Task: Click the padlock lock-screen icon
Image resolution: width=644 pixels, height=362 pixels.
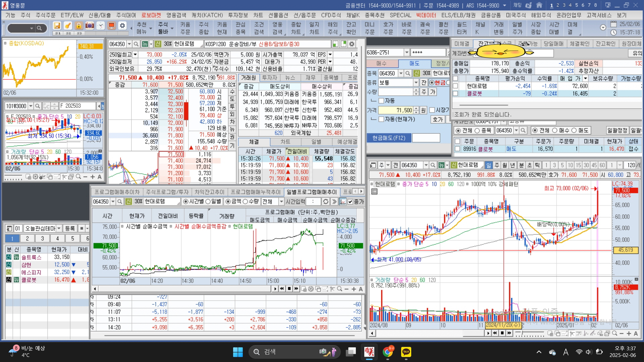Action: (78, 26)
